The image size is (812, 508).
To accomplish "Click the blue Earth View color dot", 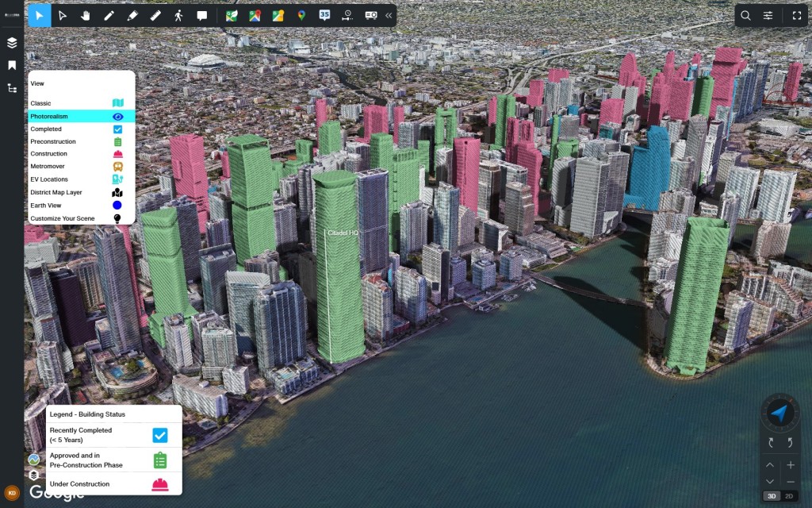I will click(x=117, y=205).
